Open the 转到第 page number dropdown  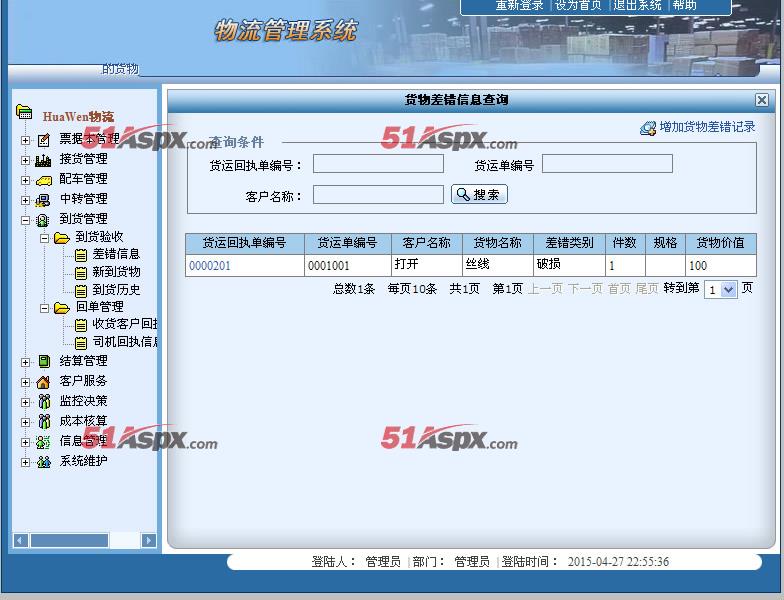pyautogui.click(x=720, y=290)
